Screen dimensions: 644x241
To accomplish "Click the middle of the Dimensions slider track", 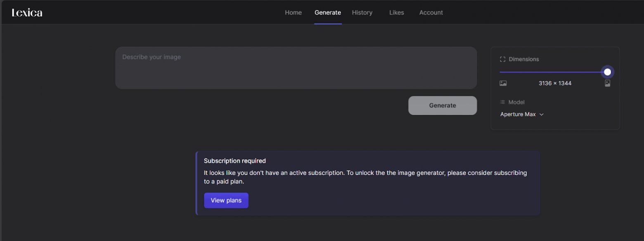I will (x=553, y=72).
